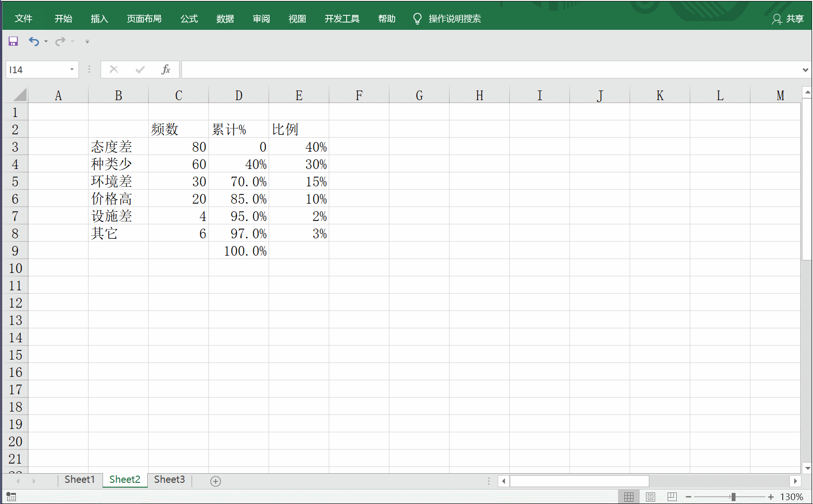The height and width of the screenshot is (504, 813).
Task: Open the Insert Function fx dialog
Action: tap(166, 70)
